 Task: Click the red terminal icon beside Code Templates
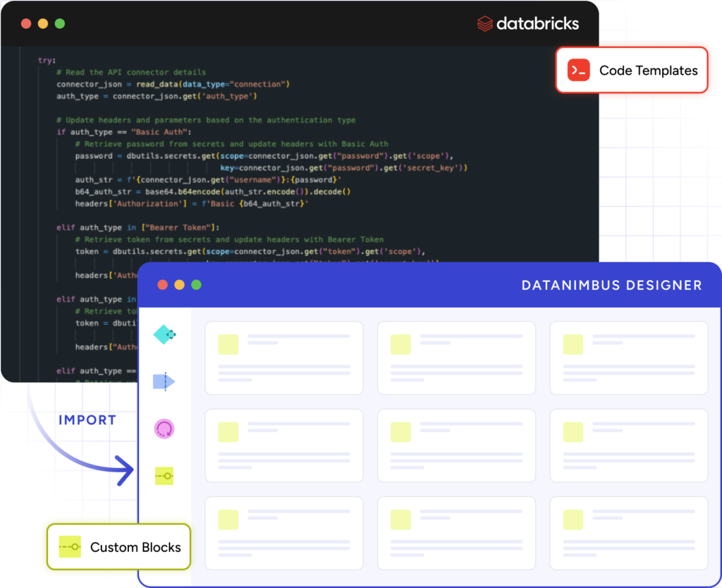[x=578, y=70]
